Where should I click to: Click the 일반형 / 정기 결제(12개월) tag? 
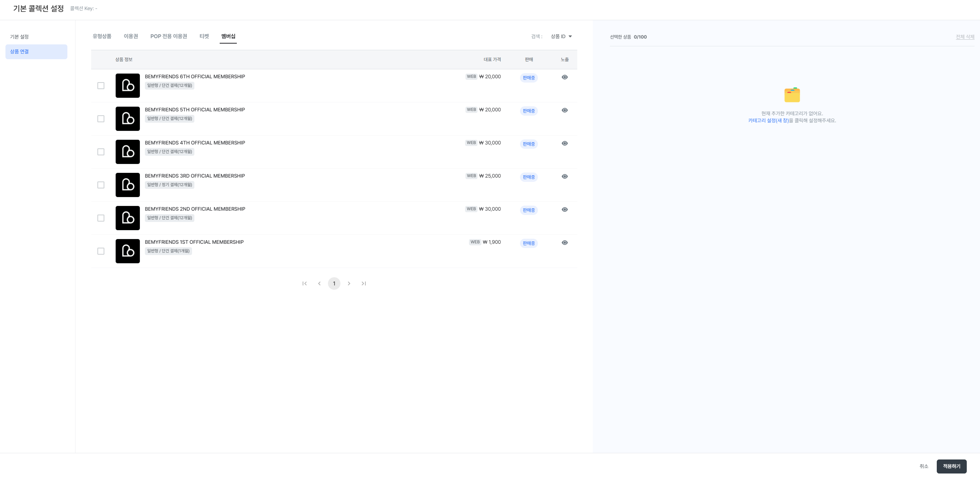click(169, 185)
